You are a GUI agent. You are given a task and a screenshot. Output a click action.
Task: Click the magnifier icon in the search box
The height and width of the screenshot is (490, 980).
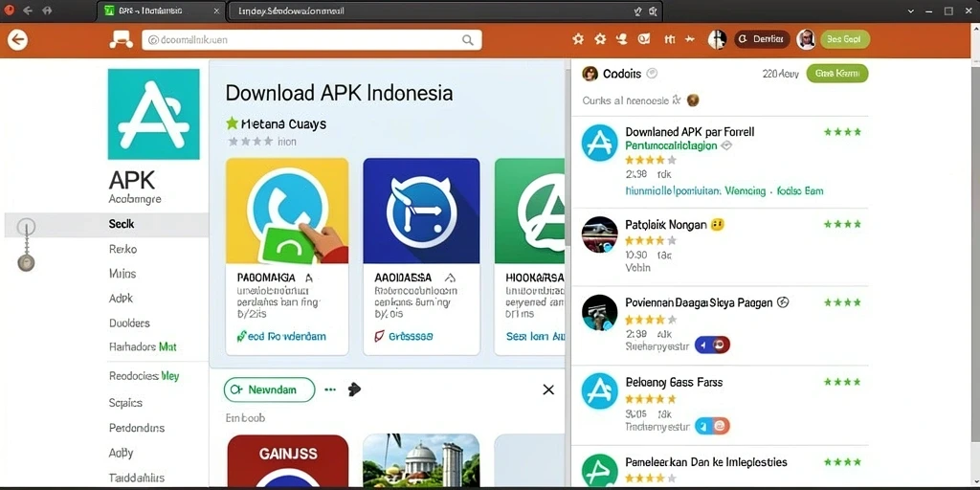467,40
